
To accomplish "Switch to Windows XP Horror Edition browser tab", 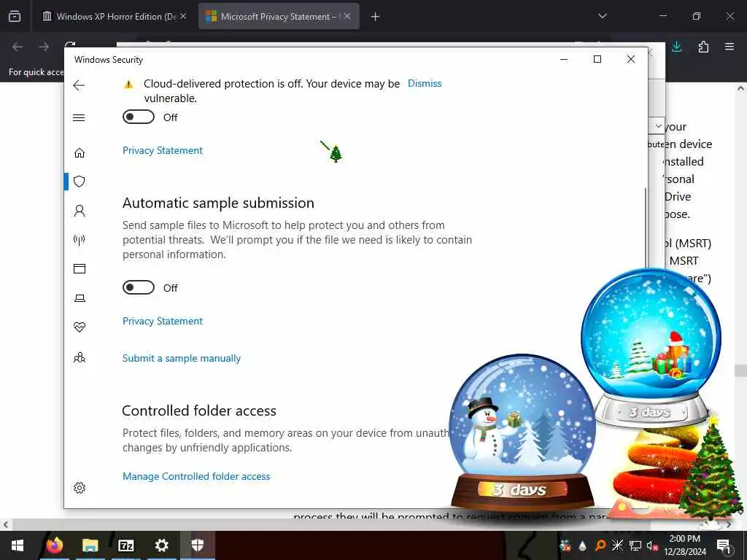I will 115,16.
